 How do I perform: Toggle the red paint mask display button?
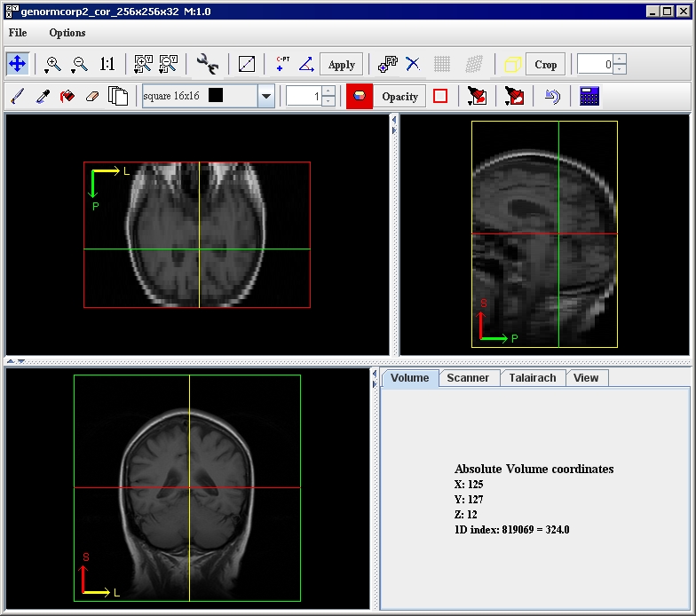[360, 96]
